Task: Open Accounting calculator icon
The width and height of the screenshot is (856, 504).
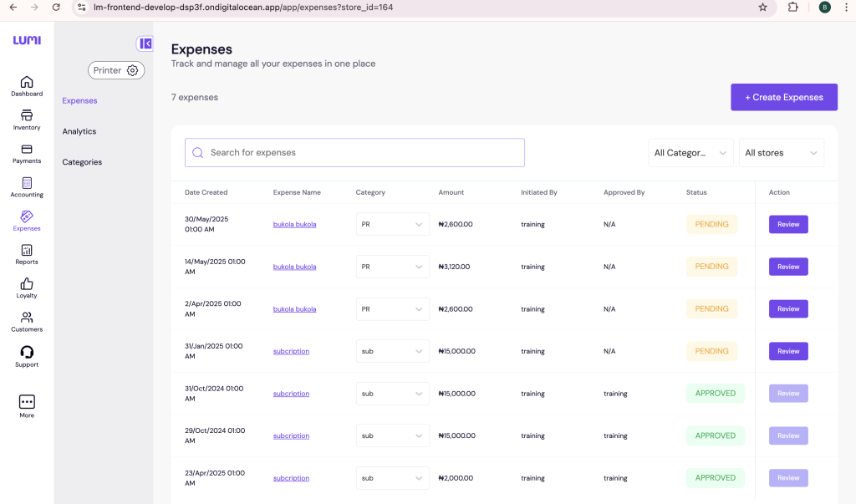Action: (x=27, y=183)
